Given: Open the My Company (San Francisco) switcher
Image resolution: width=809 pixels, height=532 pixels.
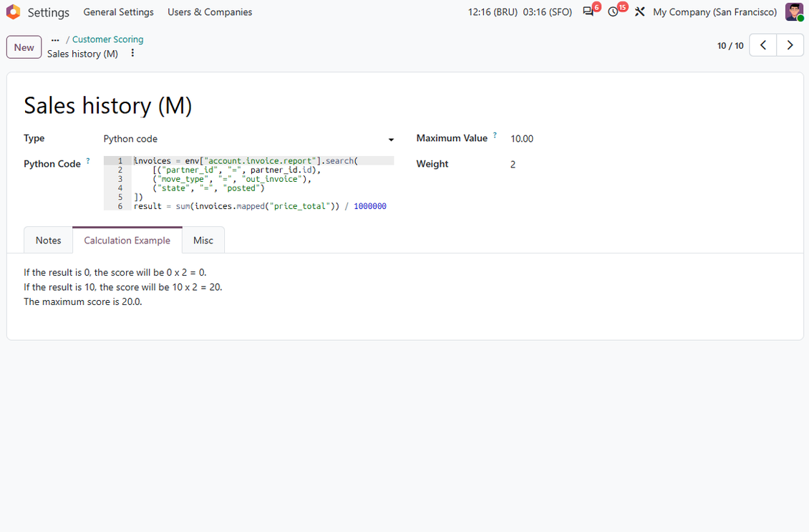Looking at the screenshot, I should click(715, 12).
